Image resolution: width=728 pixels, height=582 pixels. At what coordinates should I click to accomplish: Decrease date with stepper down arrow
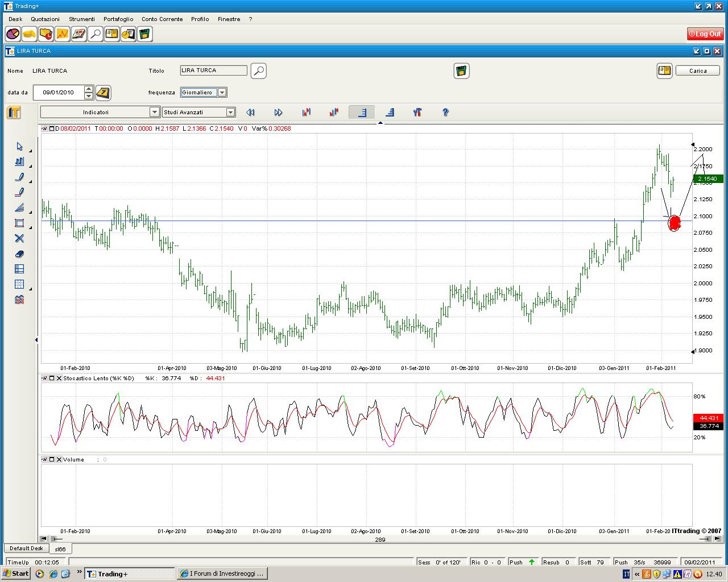click(89, 96)
